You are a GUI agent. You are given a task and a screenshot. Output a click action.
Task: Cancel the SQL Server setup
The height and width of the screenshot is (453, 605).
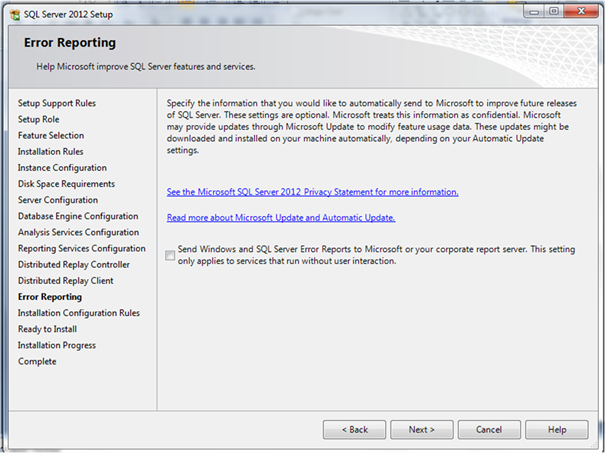tap(489, 429)
